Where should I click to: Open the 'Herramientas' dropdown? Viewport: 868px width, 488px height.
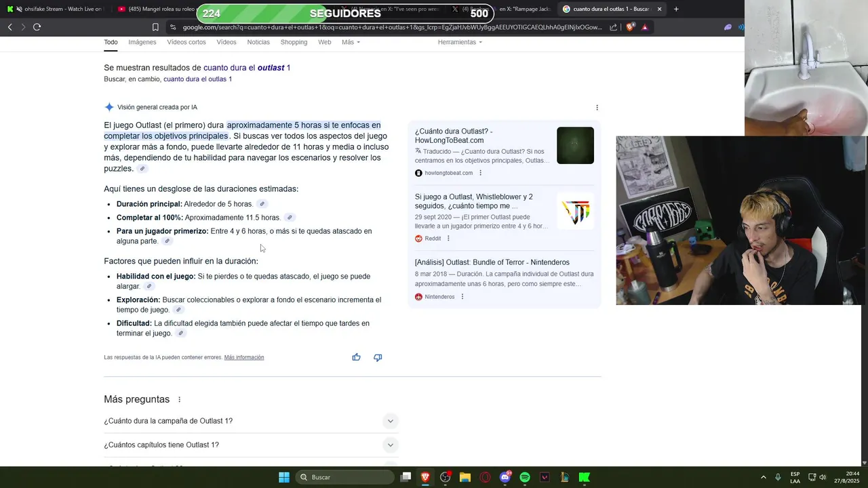[460, 42]
